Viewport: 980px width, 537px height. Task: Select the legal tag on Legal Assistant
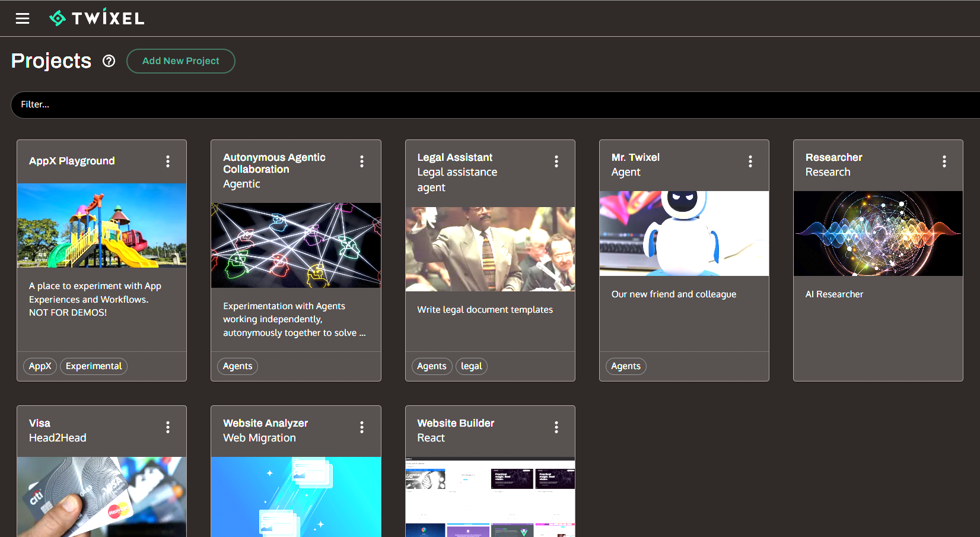click(471, 366)
